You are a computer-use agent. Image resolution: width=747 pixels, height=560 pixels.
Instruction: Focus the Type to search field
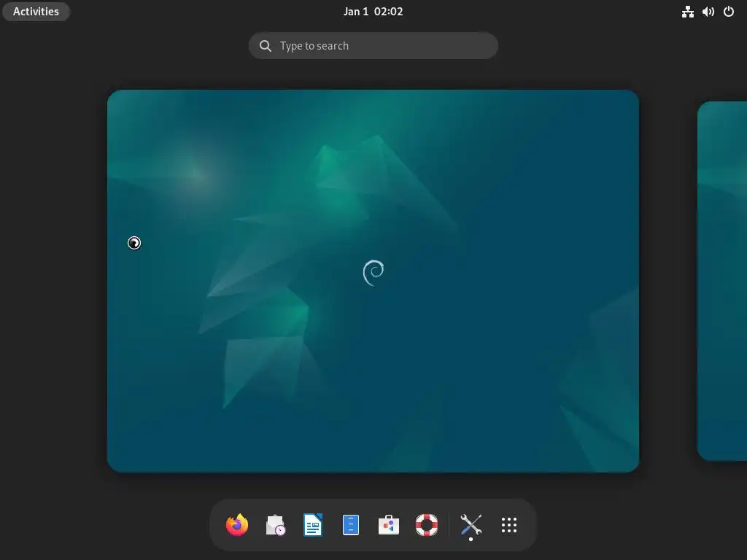[373, 46]
